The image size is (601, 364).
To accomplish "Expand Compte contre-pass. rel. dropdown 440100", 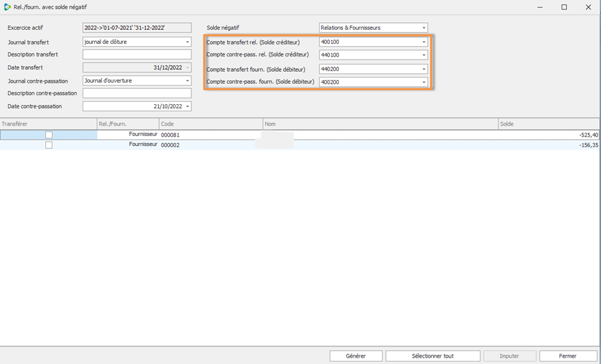I will point(424,55).
